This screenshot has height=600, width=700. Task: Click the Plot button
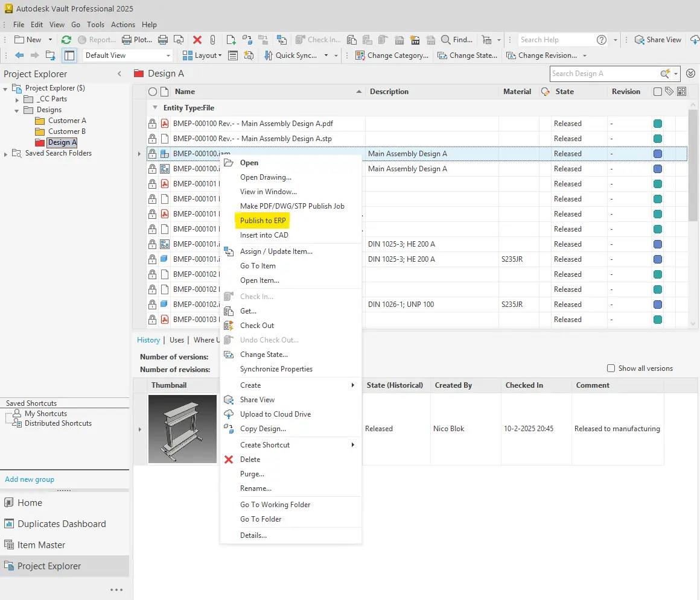[x=137, y=40]
